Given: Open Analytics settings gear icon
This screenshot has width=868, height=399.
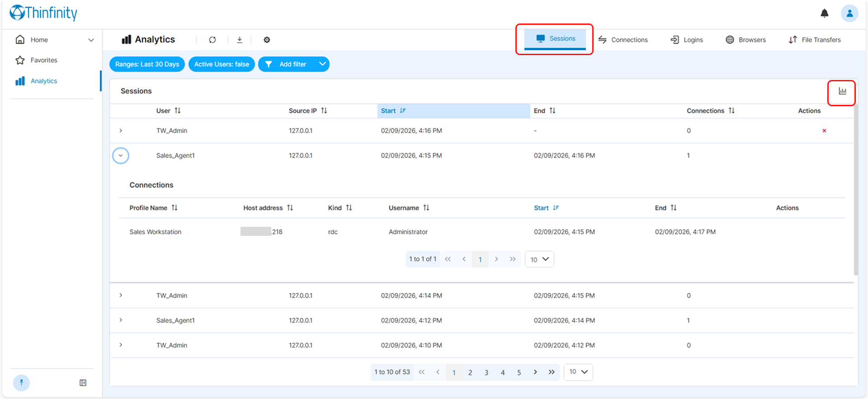Looking at the screenshot, I should tap(267, 40).
